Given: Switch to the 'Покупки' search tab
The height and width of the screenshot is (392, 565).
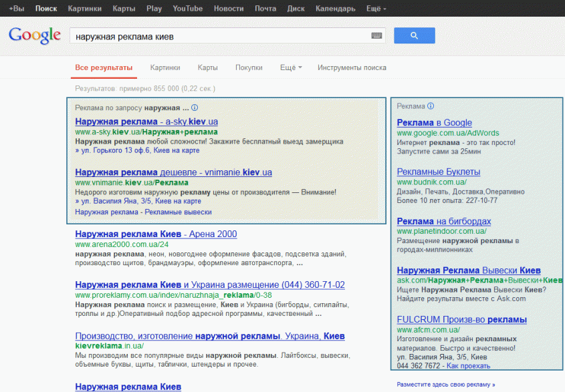Looking at the screenshot, I should tap(249, 67).
